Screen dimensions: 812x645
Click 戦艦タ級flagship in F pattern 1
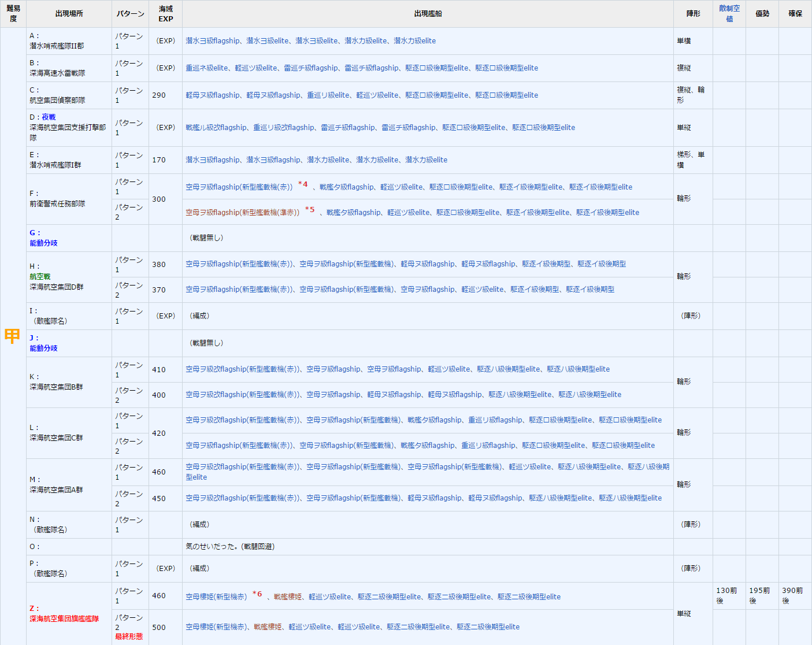347,187
